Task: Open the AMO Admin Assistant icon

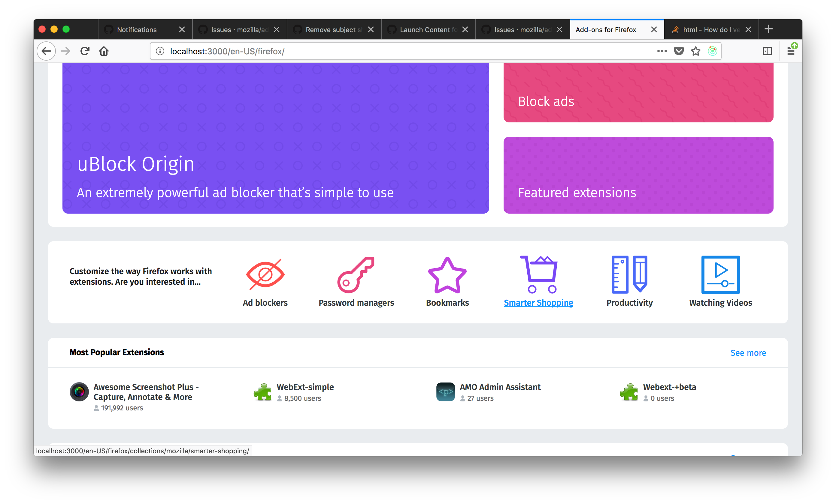Action: [445, 392]
